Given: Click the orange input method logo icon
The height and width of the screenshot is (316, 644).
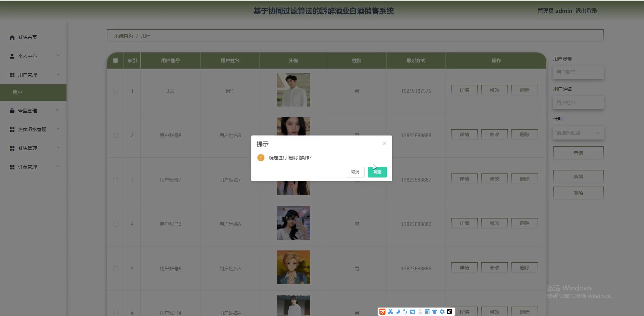Looking at the screenshot, I should point(382,312).
